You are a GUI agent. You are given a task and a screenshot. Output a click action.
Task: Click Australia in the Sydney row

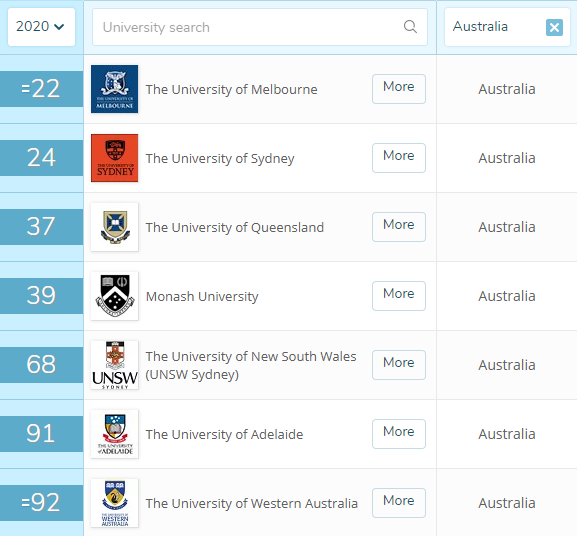click(x=507, y=158)
